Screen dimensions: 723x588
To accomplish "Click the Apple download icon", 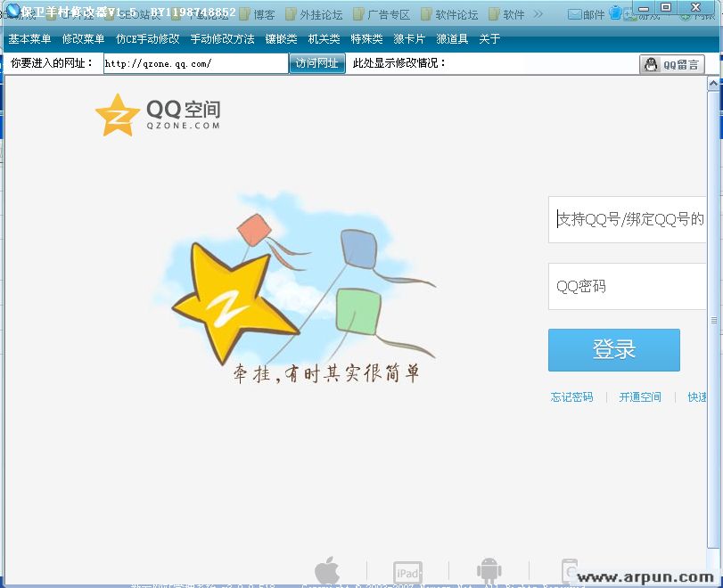I will pyautogui.click(x=327, y=570).
